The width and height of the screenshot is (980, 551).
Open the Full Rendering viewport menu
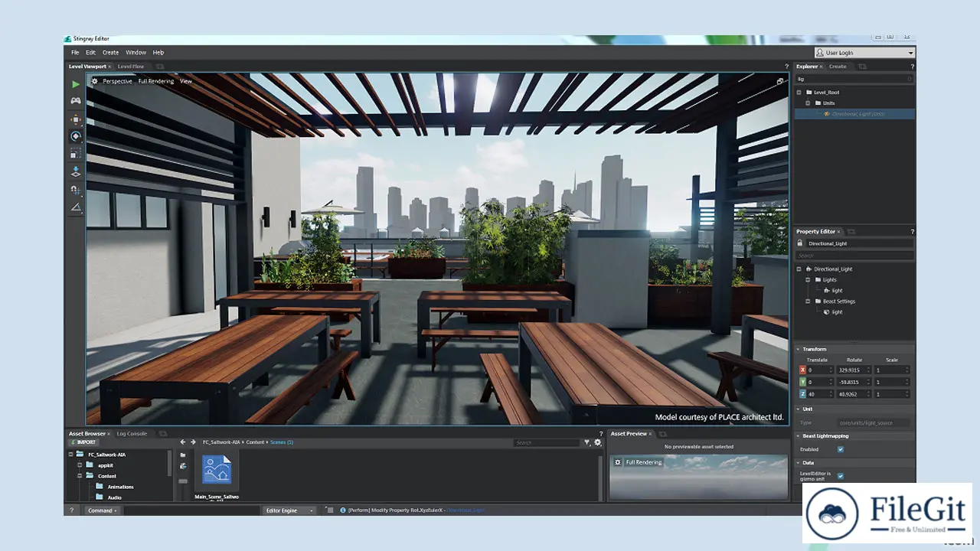pyautogui.click(x=156, y=81)
